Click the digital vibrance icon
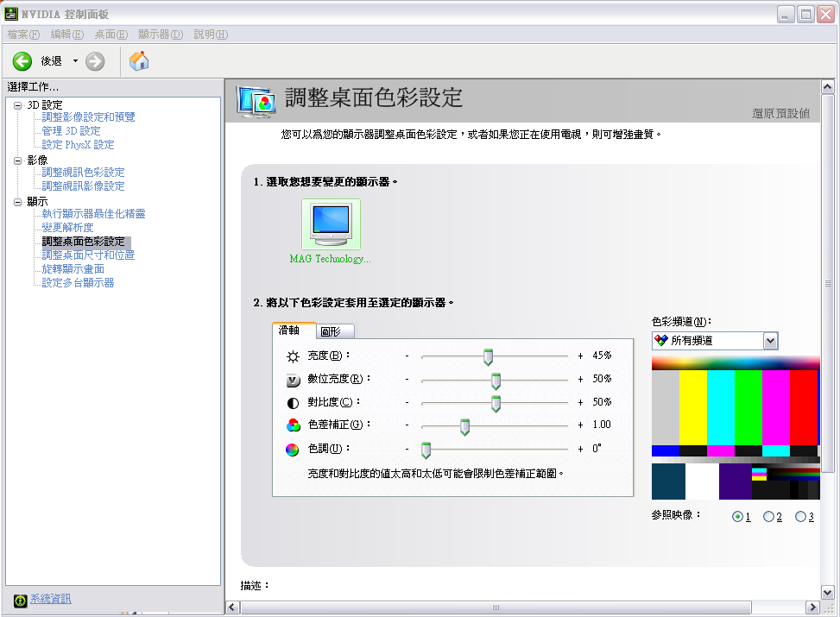The image size is (840, 617). 293,381
